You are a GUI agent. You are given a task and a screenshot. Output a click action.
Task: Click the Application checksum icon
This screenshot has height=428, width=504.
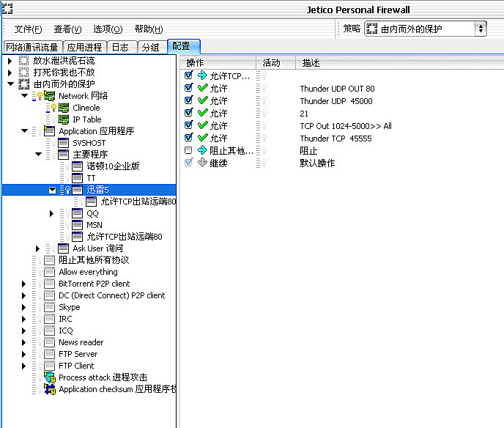tap(50, 389)
